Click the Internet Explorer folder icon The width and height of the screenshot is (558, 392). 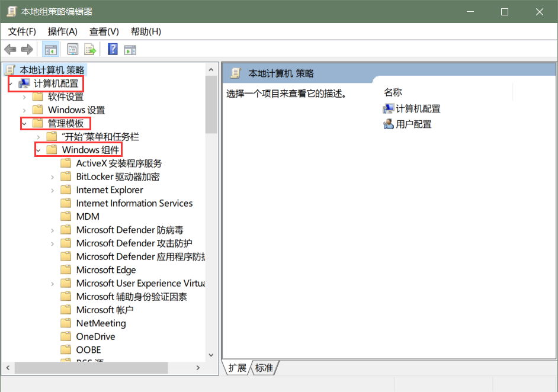[x=66, y=190]
